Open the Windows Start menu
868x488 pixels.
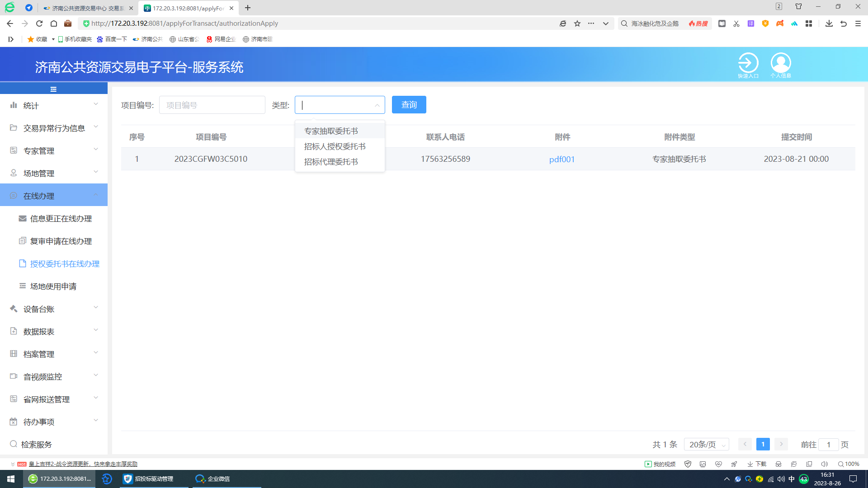pyautogui.click(x=11, y=479)
